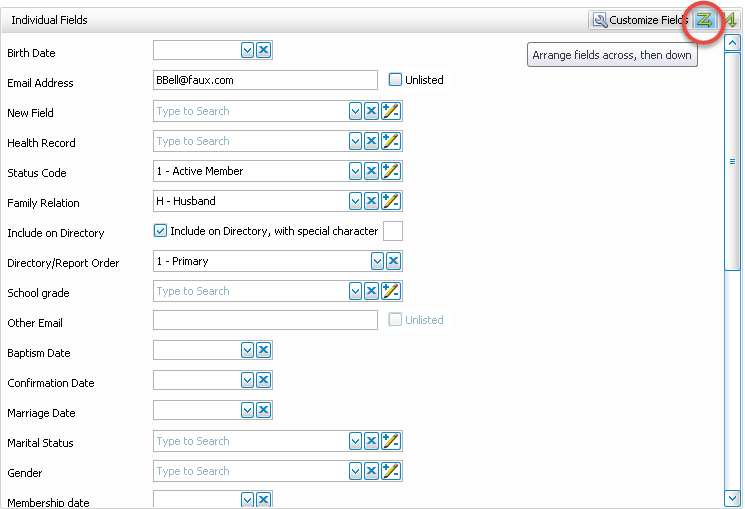Open the Status Code dropdown
Screen dimensions: 745x509
(355, 171)
